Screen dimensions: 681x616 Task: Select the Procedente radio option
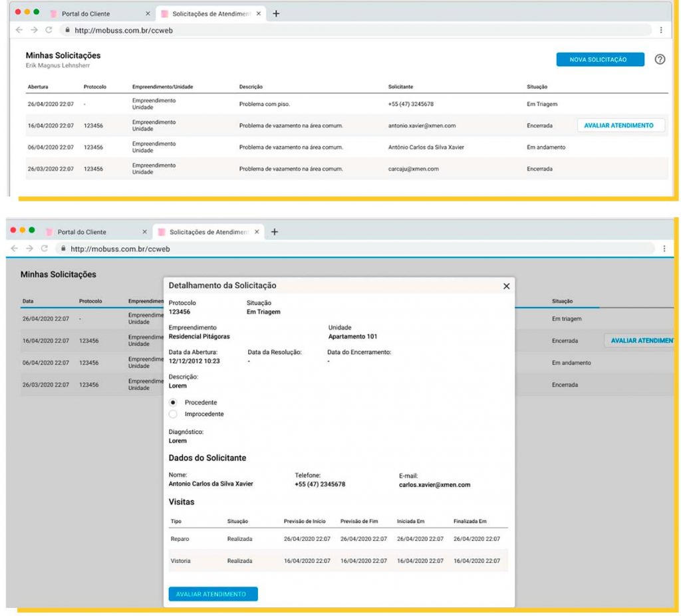click(173, 403)
